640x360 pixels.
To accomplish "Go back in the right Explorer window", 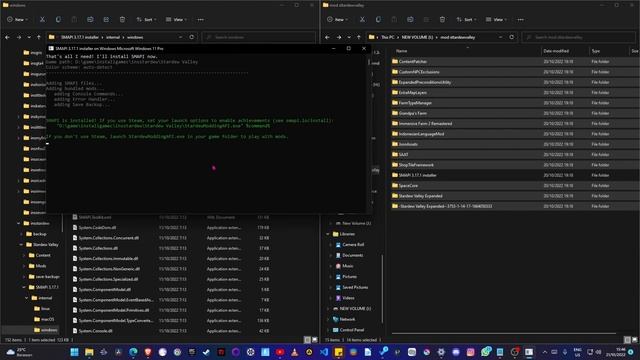I will coord(327,37).
